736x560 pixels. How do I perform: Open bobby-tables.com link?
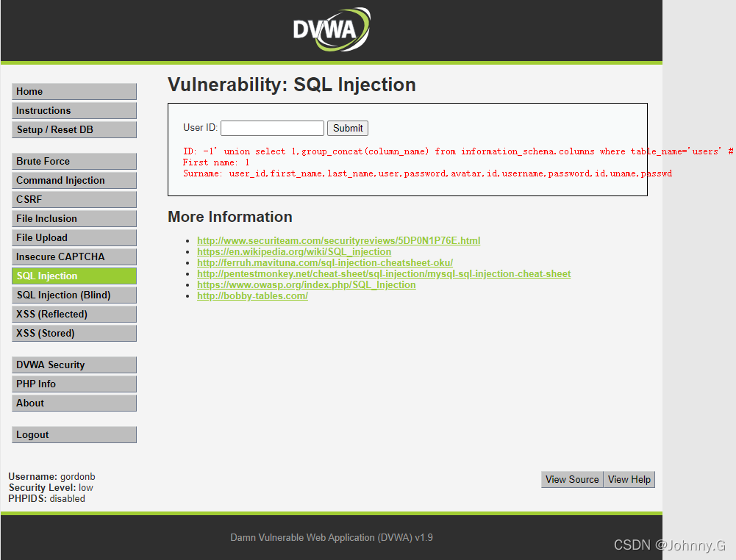[252, 296]
